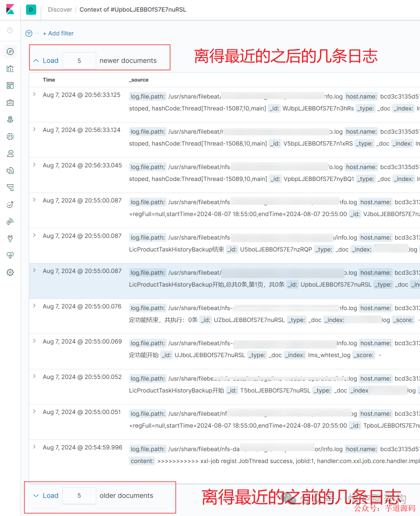This screenshot has height=516, width=420.
Task: Click the Discover breadcrumb link
Action: 60,9
